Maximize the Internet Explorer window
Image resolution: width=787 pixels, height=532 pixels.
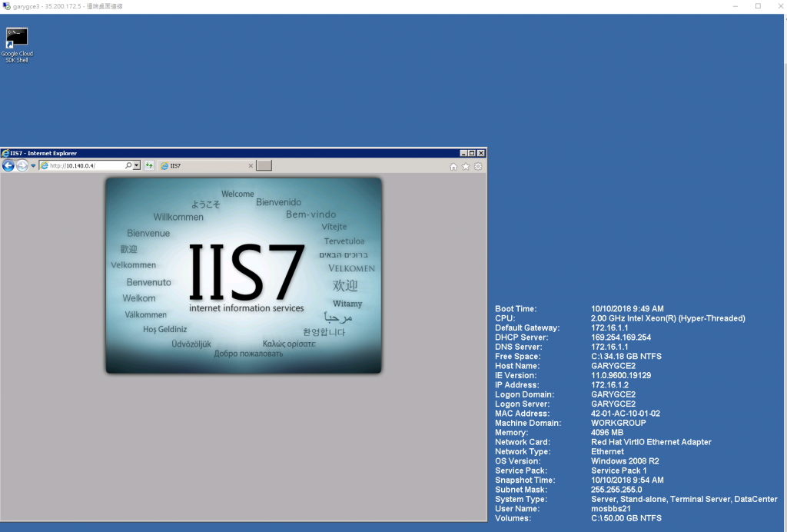point(472,153)
